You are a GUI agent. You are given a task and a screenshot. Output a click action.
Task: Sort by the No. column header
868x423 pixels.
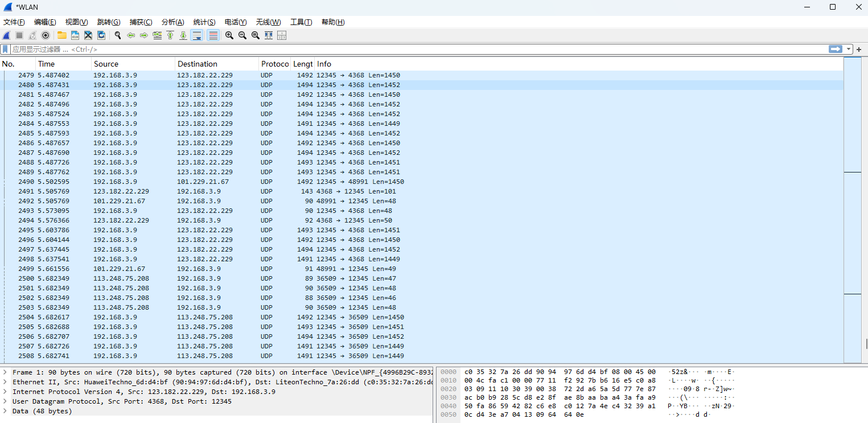point(18,64)
